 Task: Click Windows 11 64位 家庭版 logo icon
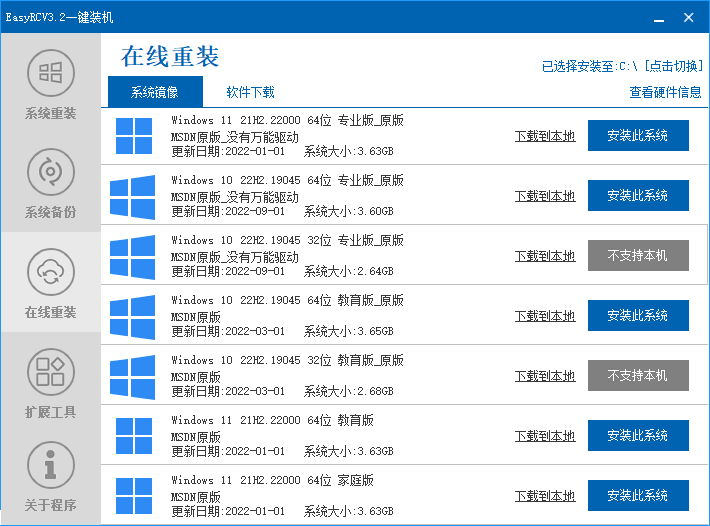(x=134, y=496)
